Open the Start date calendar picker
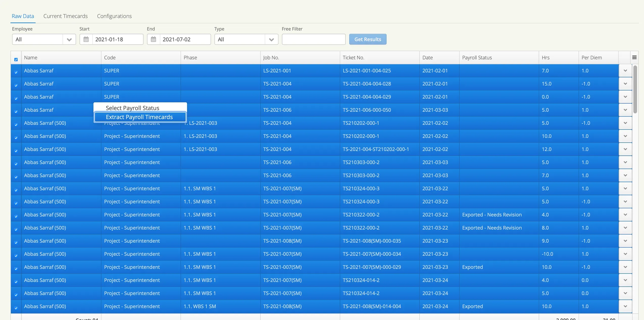Image resolution: width=644 pixels, height=320 pixels. [86, 39]
